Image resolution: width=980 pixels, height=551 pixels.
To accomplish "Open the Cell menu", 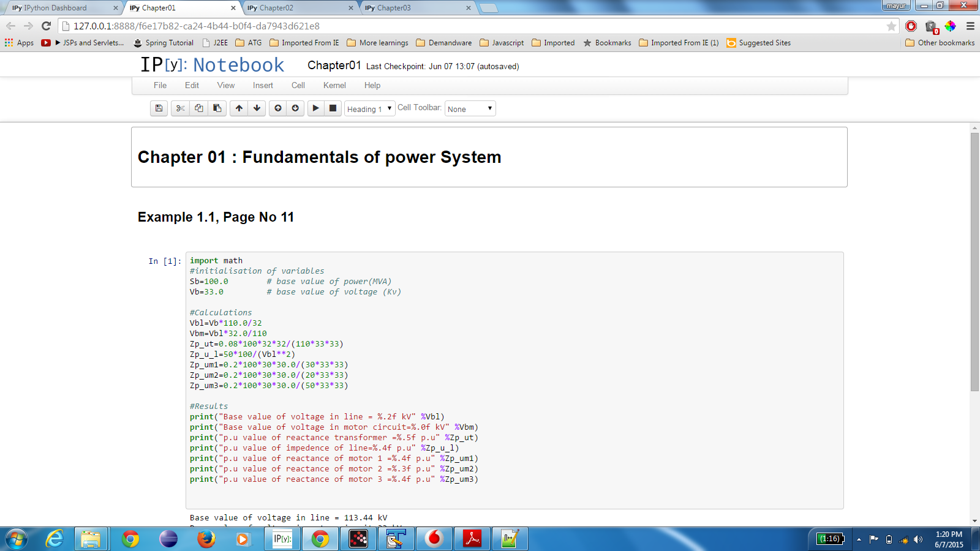I will pos(298,86).
